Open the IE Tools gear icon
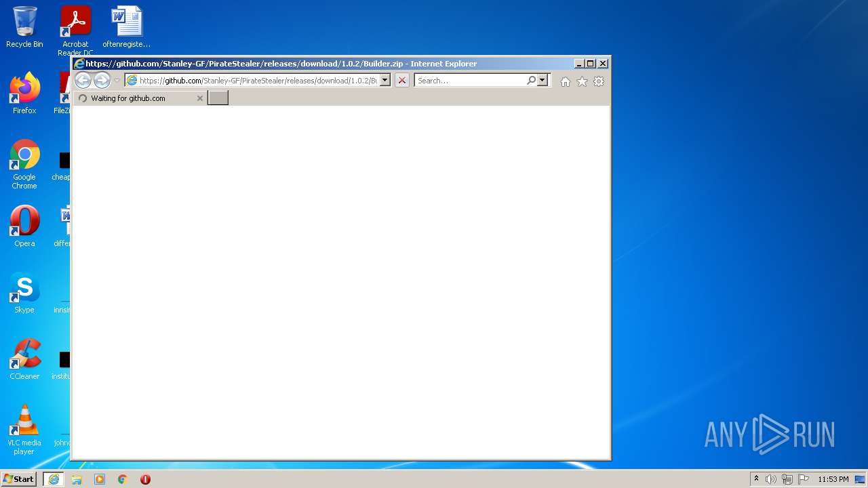 [599, 81]
